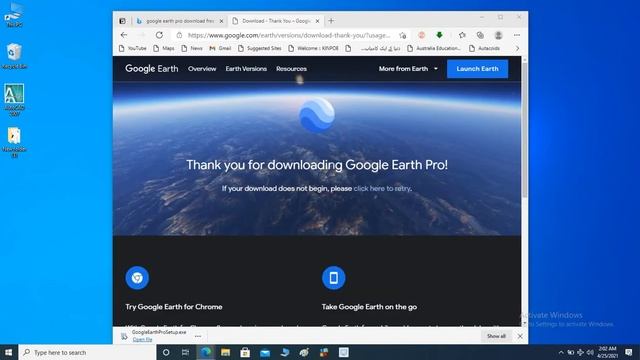The width and height of the screenshot is (640, 360).
Task: Select the New folder desktop icon
Action: coord(14,142)
